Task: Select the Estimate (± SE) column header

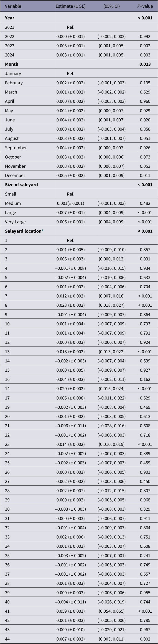Action: (x=70, y=6)
